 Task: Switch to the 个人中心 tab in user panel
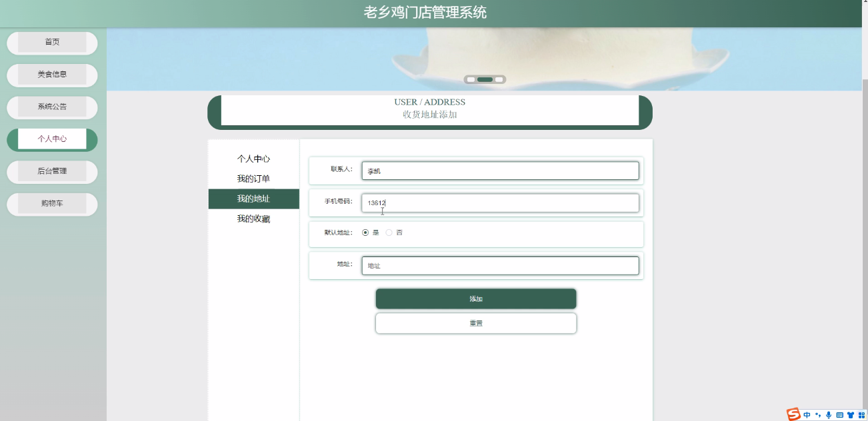[253, 159]
